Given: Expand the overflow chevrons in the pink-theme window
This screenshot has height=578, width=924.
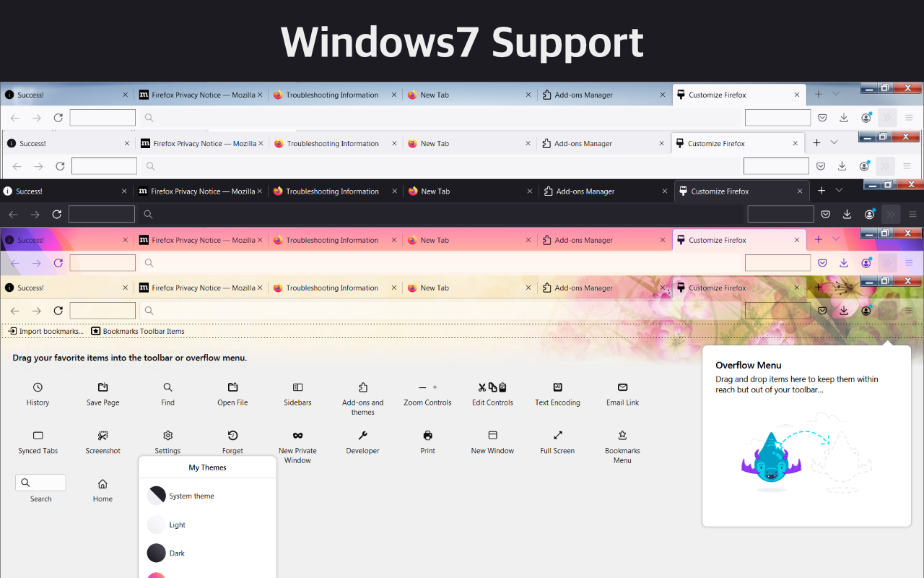Looking at the screenshot, I should 886,263.
